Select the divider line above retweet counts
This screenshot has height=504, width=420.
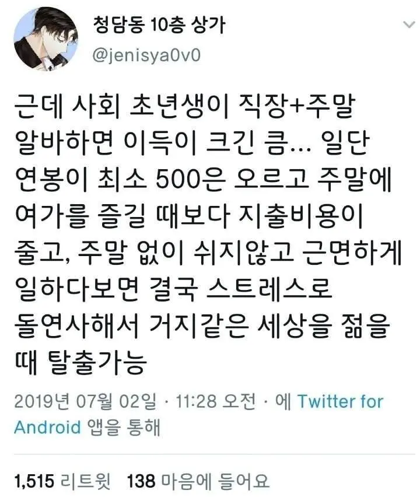215,454
